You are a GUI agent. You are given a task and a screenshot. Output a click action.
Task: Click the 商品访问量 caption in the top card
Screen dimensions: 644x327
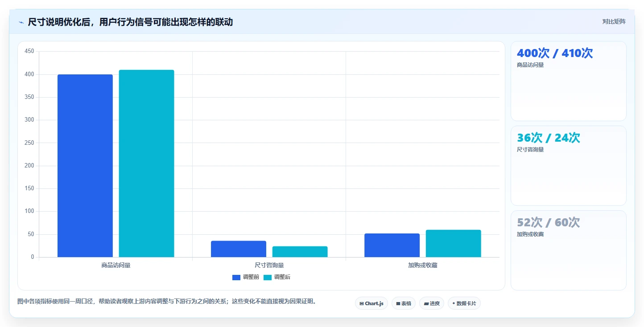pos(530,65)
